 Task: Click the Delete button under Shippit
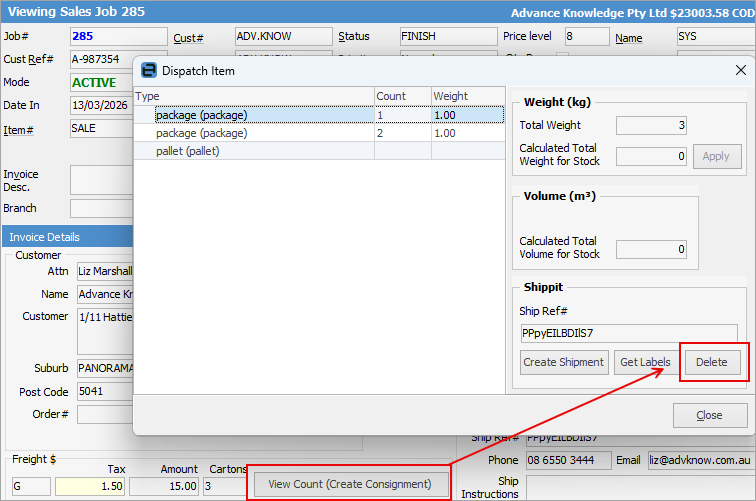[712, 362]
